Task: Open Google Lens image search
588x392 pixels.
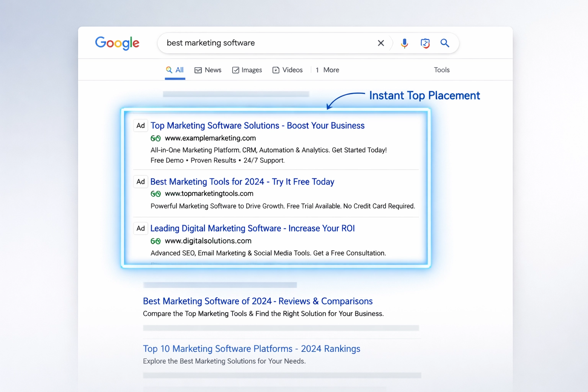Action: point(425,43)
